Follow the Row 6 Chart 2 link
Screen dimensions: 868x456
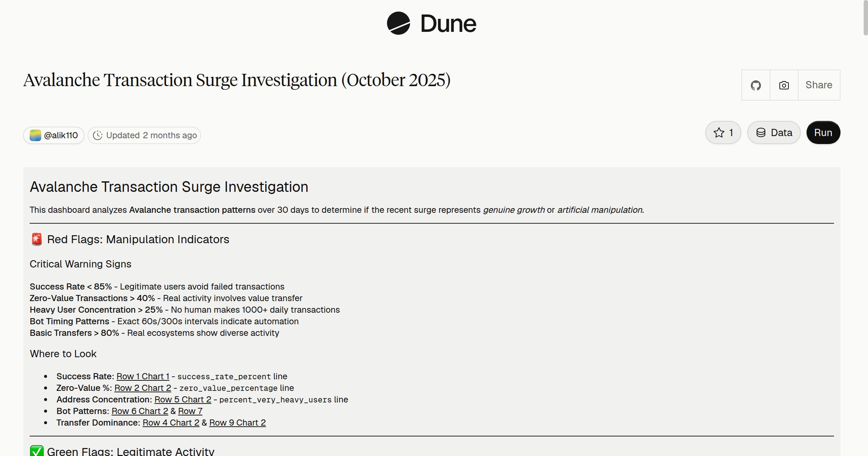(140, 411)
